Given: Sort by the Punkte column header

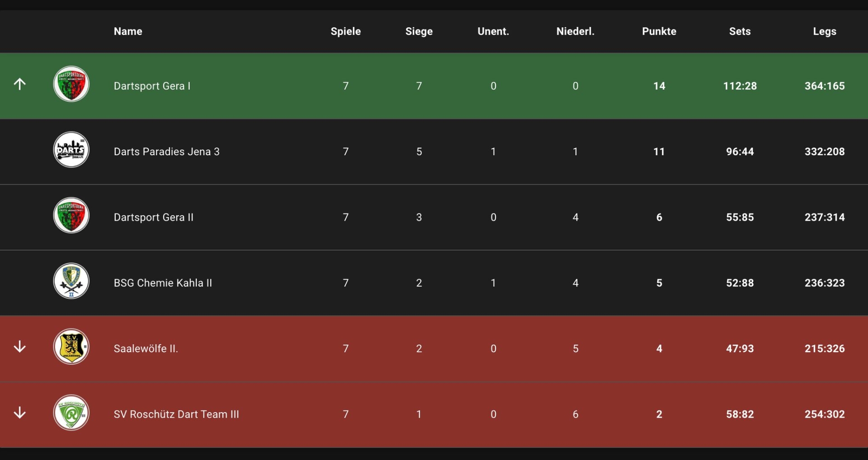Looking at the screenshot, I should [x=659, y=31].
